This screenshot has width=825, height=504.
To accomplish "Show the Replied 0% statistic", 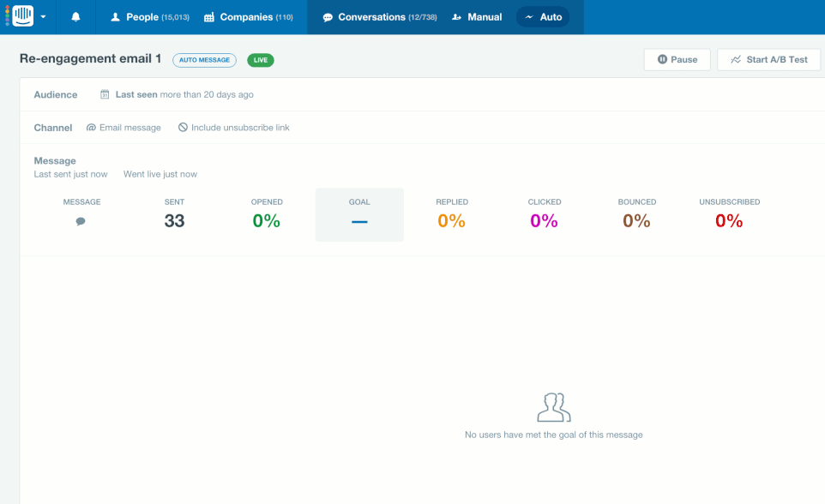I will [451, 220].
